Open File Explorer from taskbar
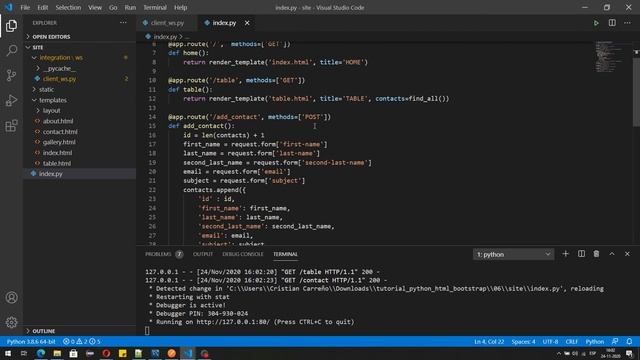Image resolution: width=640 pixels, height=360 pixels. coord(57,353)
